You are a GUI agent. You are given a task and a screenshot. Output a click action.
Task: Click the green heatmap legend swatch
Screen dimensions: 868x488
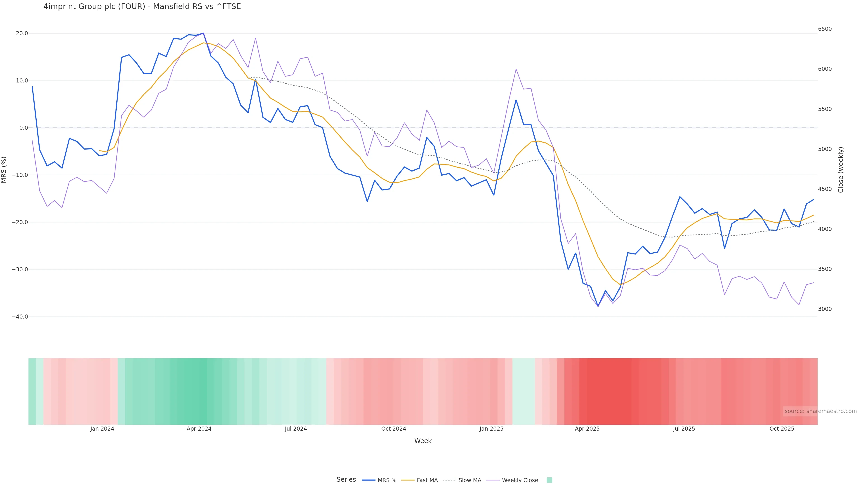pyautogui.click(x=549, y=480)
